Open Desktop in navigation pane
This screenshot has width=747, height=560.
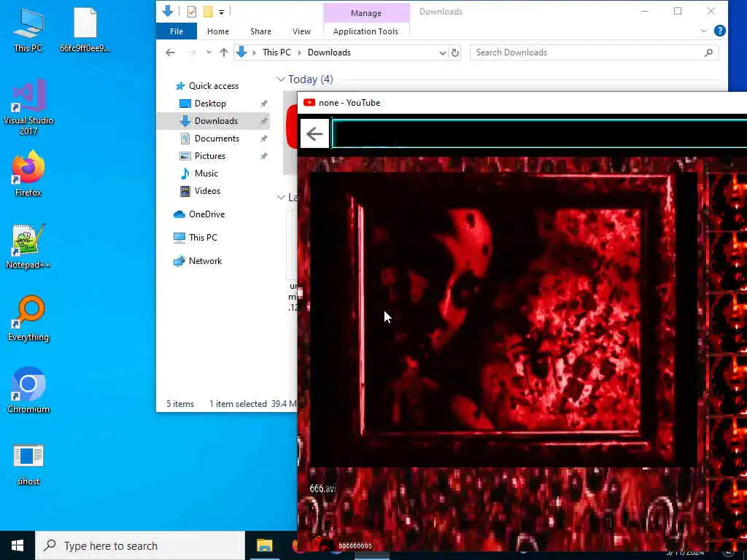click(210, 104)
